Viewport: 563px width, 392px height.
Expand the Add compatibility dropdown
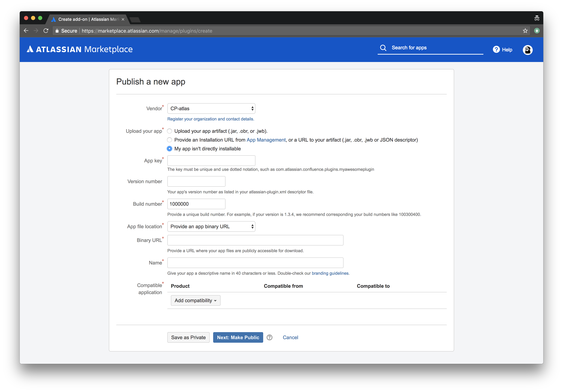(x=195, y=300)
